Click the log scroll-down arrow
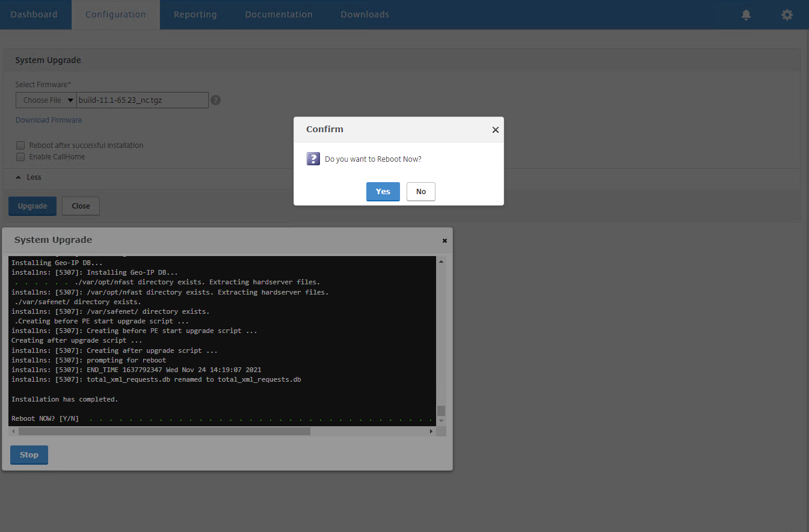 click(441, 421)
